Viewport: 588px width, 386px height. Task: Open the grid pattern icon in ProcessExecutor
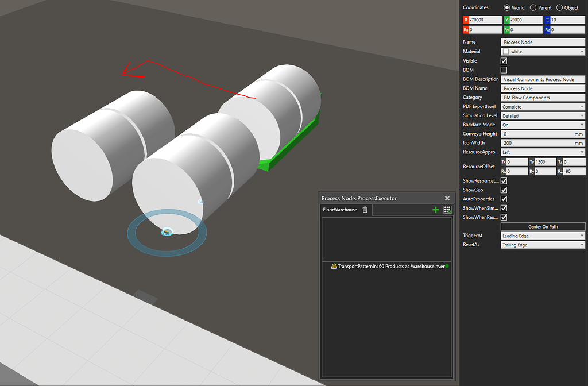coord(447,210)
